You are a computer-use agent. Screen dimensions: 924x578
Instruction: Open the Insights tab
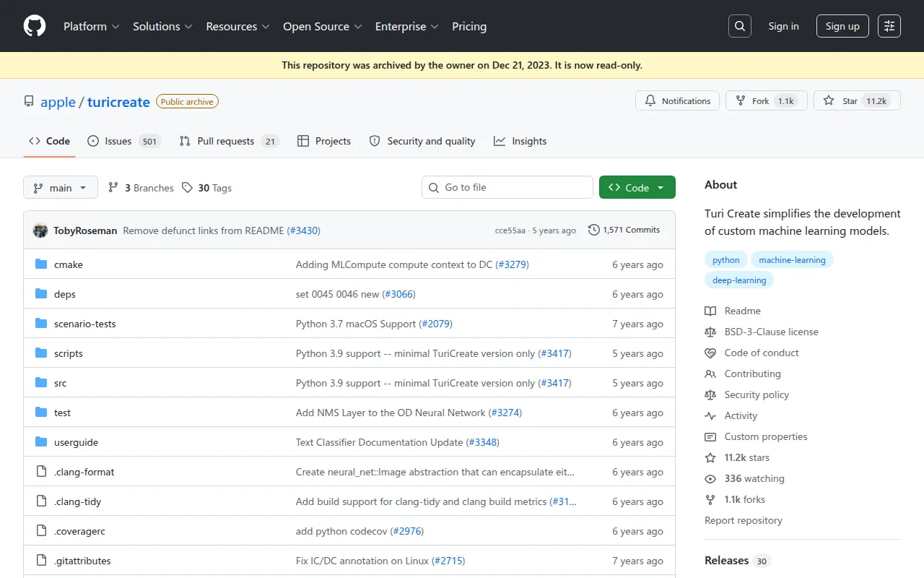coord(520,141)
